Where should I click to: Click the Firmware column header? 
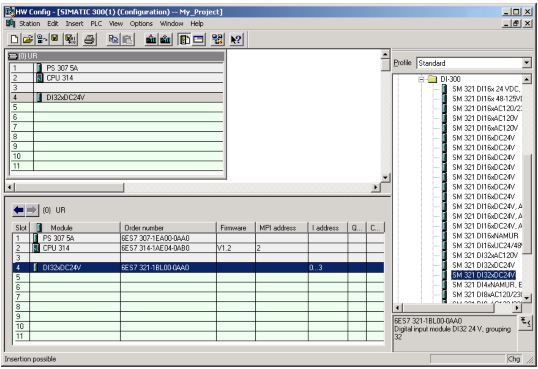click(x=236, y=228)
